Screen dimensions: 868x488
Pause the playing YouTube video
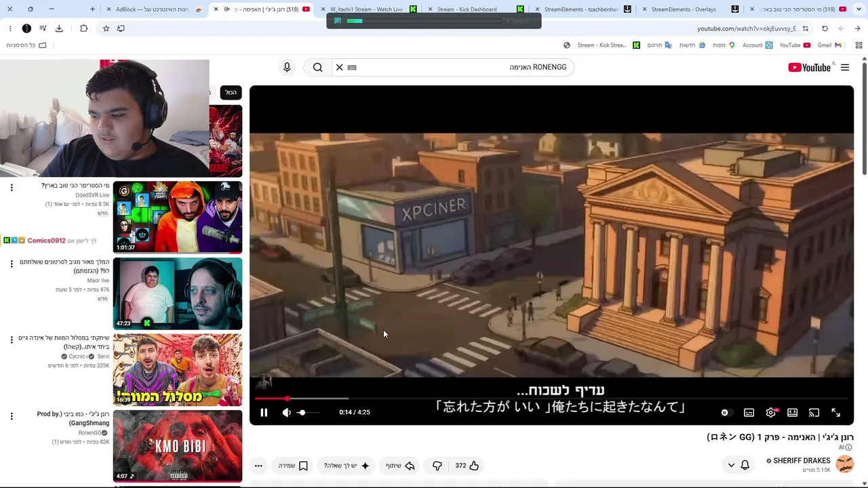(x=264, y=412)
